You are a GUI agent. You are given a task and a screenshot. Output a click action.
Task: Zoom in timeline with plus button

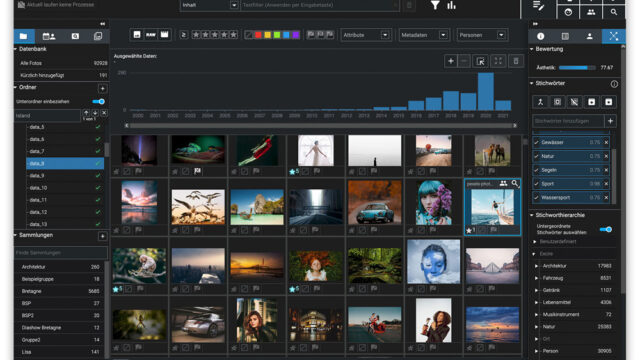pos(451,61)
